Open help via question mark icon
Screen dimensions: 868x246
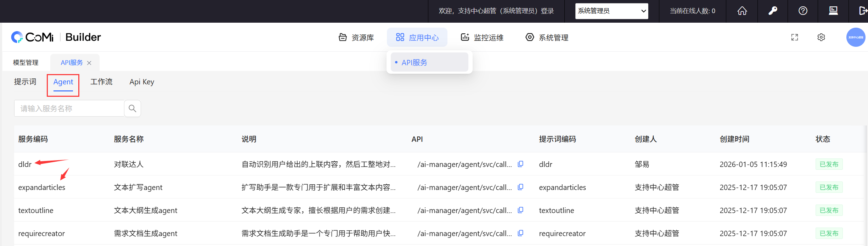pos(803,11)
